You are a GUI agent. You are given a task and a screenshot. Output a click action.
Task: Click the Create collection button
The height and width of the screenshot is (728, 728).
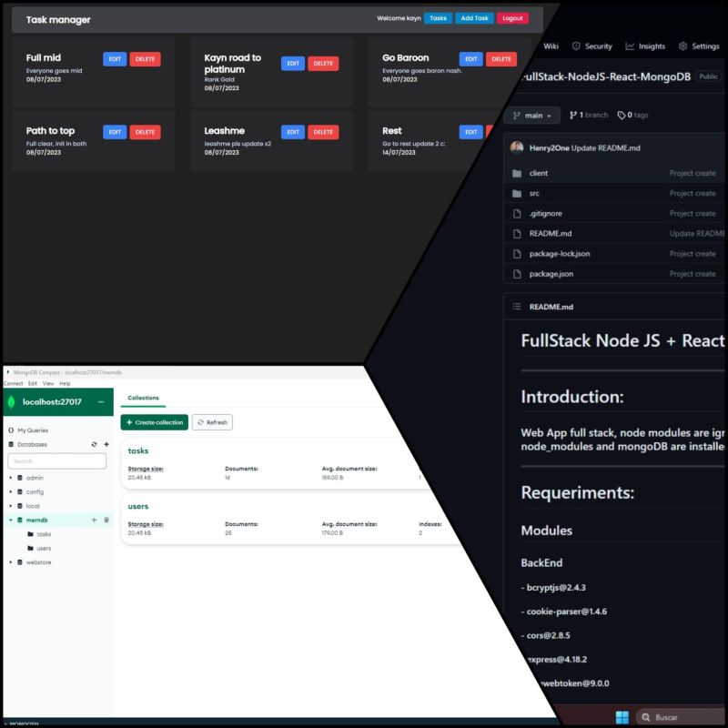pyautogui.click(x=154, y=422)
